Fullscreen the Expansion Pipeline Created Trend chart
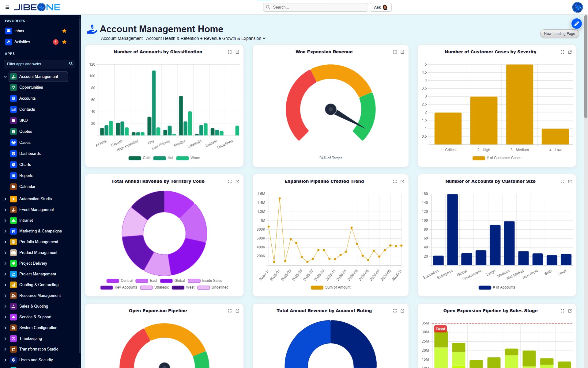588x368 pixels. click(395, 182)
